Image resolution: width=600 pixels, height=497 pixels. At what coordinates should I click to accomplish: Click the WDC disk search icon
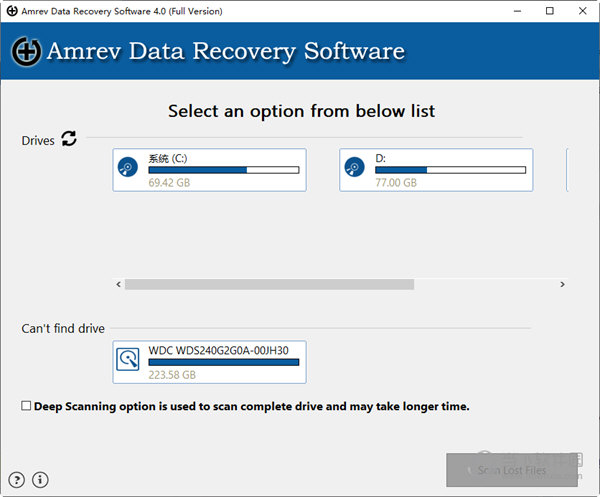128,359
